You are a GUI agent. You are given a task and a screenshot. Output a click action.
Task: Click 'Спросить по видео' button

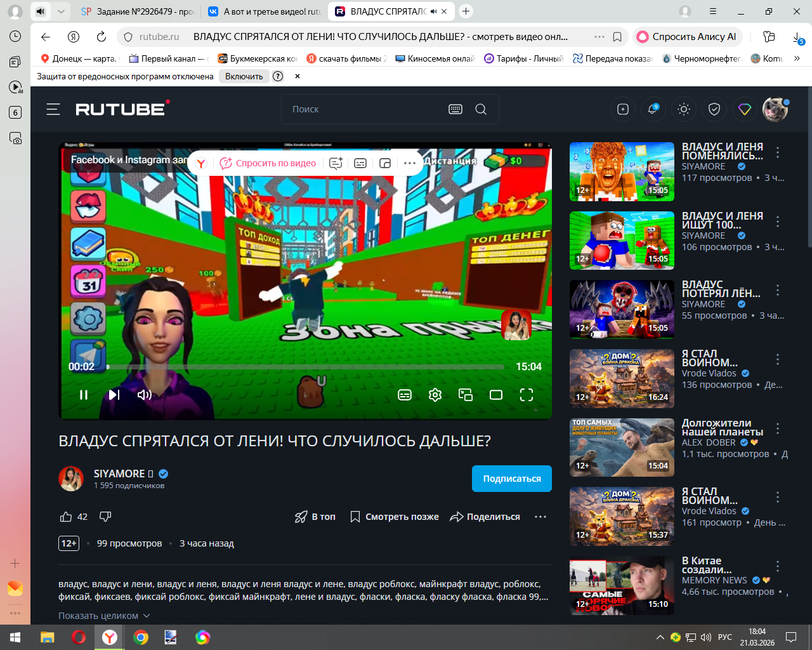coord(268,163)
